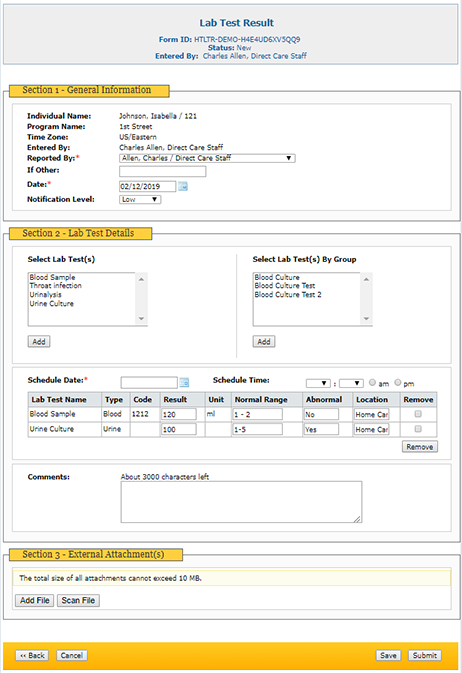Click the Scan File button
This screenshot has width=462, height=673.
click(x=78, y=600)
